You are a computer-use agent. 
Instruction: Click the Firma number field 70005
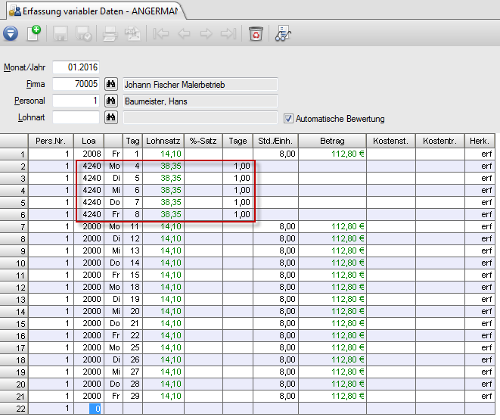[76, 84]
